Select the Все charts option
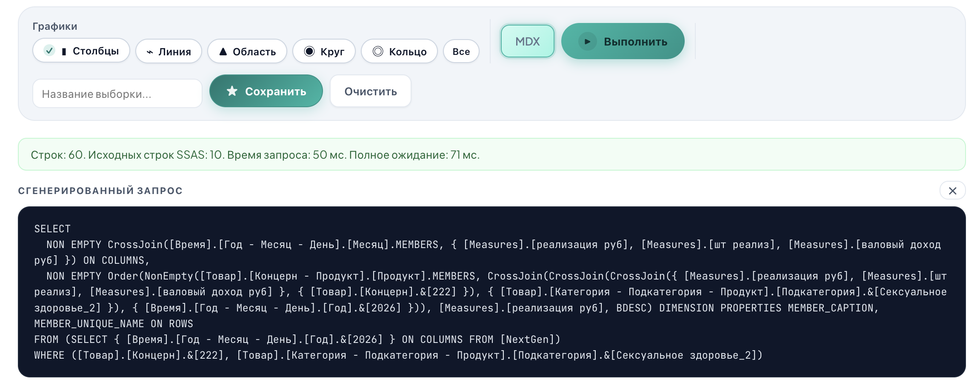This screenshot has height=391, width=980. (x=461, y=51)
